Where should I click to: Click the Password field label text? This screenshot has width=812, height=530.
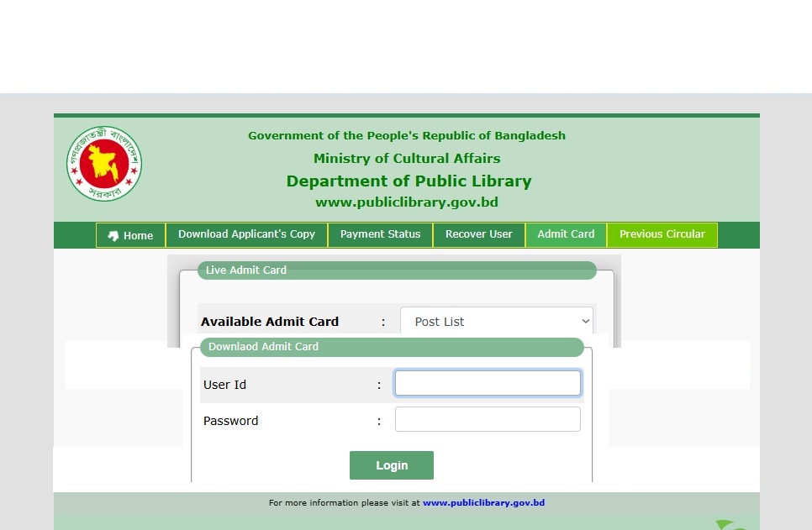pyautogui.click(x=230, y=421)
